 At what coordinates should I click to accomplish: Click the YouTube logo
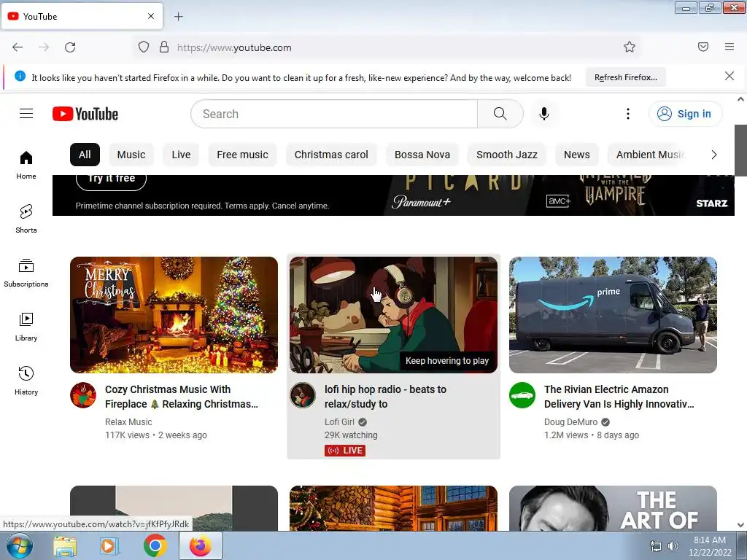click(x=85, y=114)
